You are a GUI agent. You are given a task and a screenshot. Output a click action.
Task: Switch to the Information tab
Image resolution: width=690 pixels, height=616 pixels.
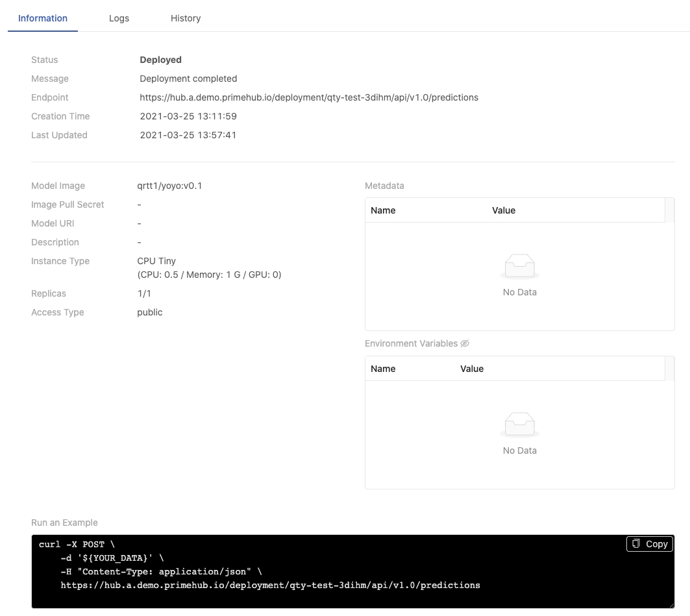point(43,18)
